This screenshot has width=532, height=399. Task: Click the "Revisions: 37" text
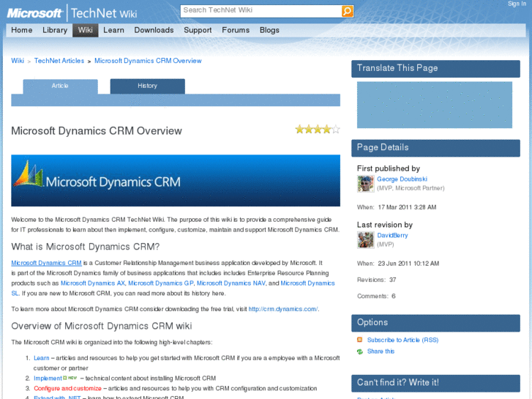pos(377,280)
